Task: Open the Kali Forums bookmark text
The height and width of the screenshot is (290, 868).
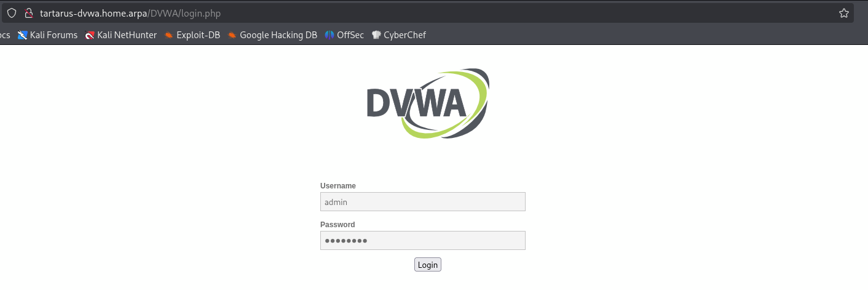Action: [x=53, y=35]
